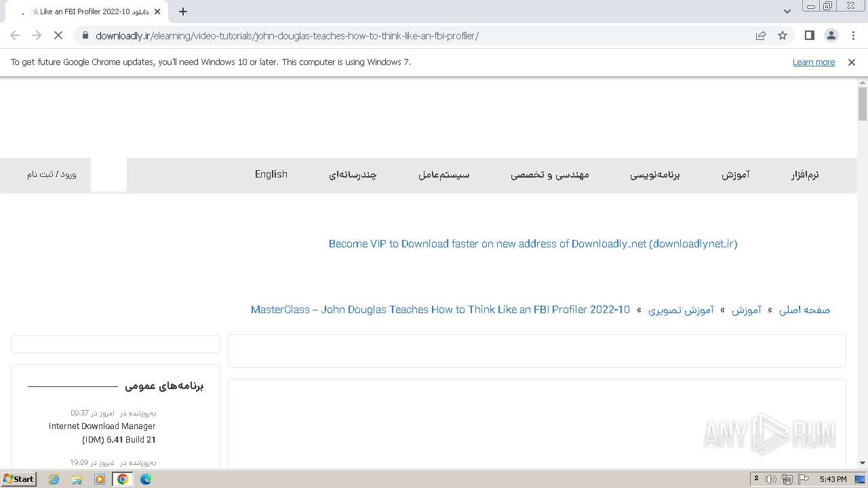Select the برنامه‌های عمومی sidebar heading
This screenshot has height=488, width=868.
pyautogui.click(x=164, y=386)
